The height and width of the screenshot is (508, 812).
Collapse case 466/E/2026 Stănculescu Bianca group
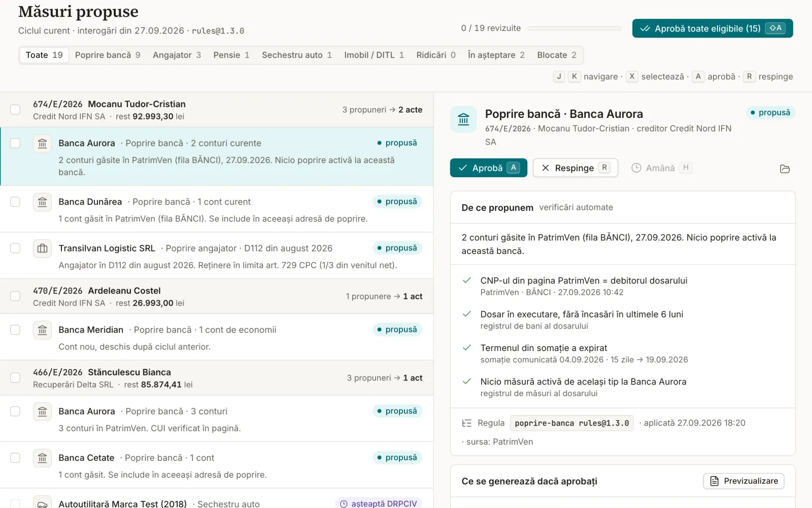(217, 378)
